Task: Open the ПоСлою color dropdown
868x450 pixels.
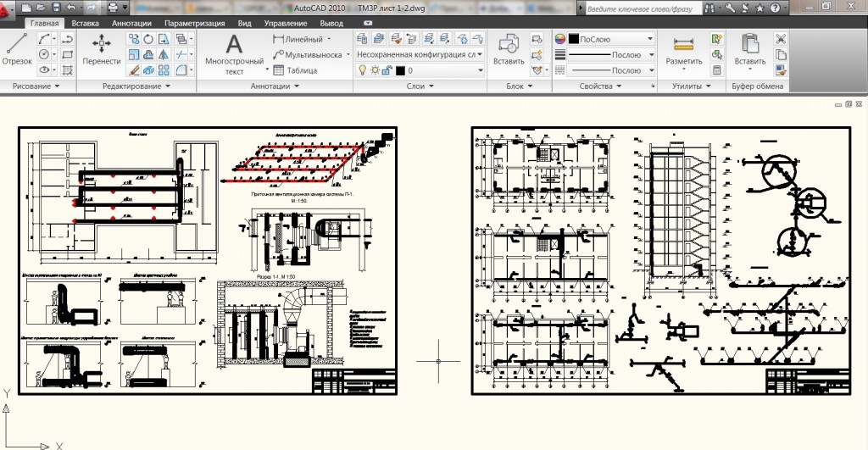Action: pos(604,39)
